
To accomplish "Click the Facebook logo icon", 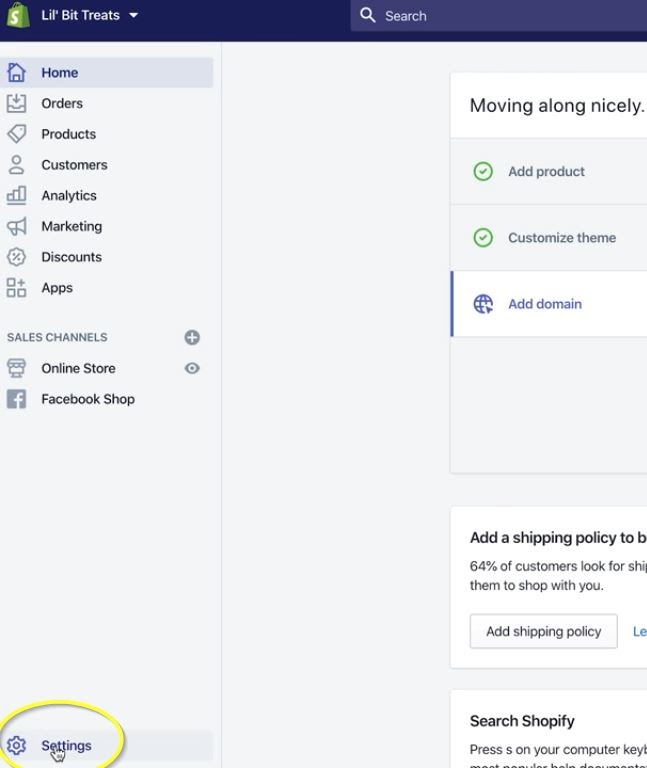I will (x=16, y=399).
